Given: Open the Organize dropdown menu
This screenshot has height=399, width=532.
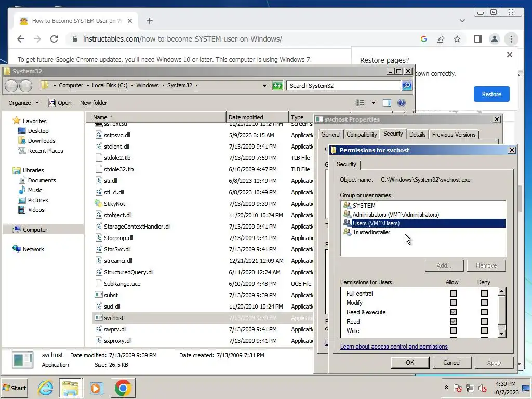Looking at the screenshot, I should [x=23, y=103].
